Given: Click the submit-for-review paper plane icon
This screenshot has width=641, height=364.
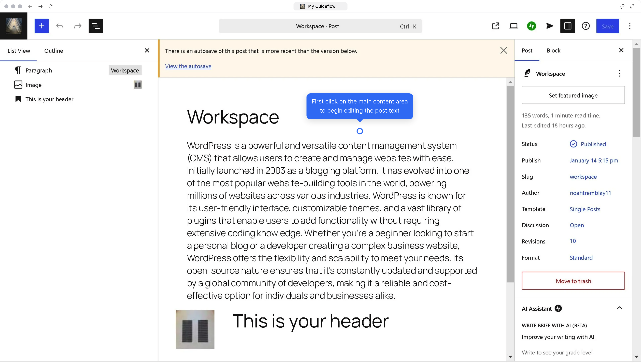Looking at the screenshot, I should click(549, 26).
